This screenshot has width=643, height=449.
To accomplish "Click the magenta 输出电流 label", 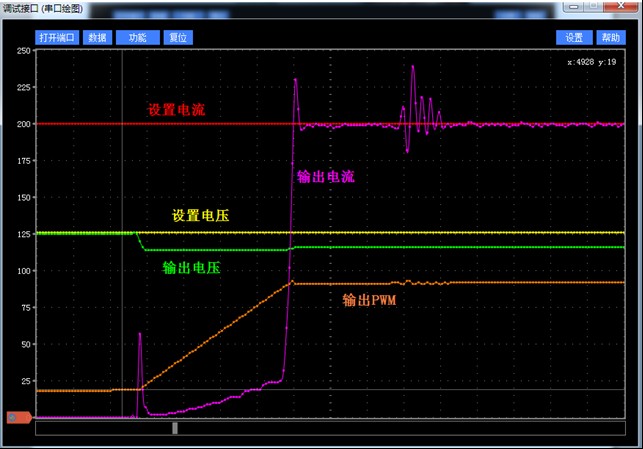I will coord(326,177).
